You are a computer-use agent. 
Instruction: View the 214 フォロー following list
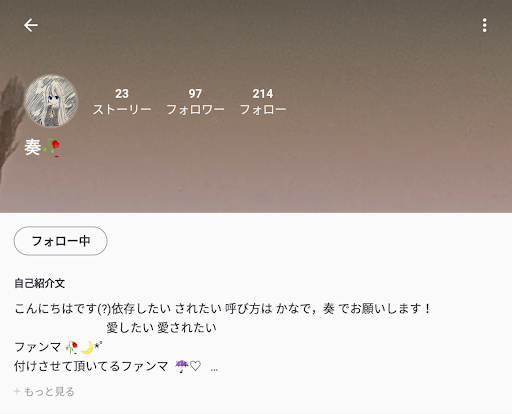click(263, 102)
